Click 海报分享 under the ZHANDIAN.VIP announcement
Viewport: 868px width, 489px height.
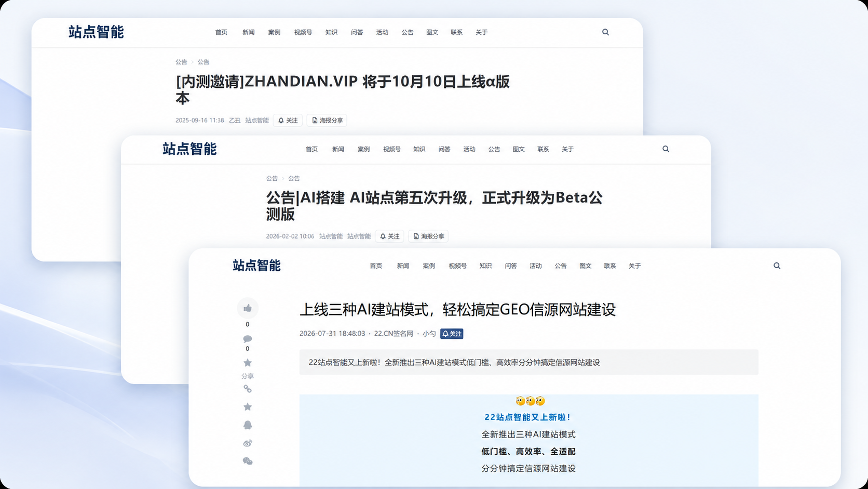pos(327,121)
